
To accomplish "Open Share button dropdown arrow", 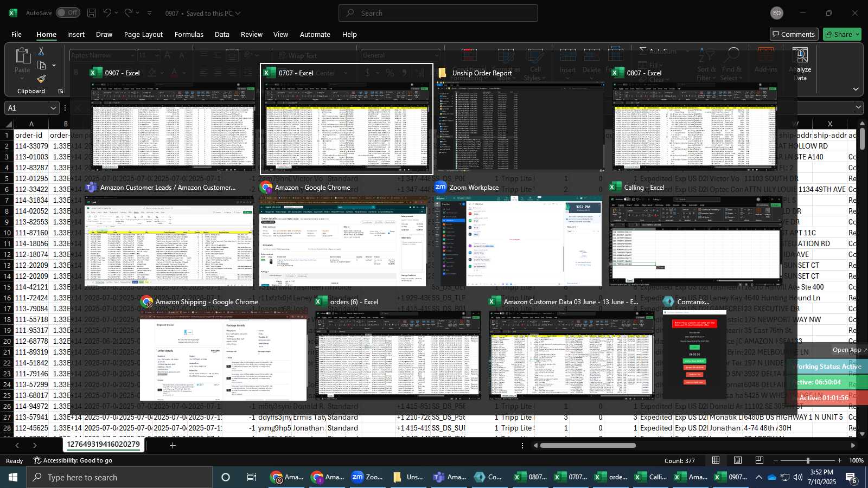I will point(857,34).
